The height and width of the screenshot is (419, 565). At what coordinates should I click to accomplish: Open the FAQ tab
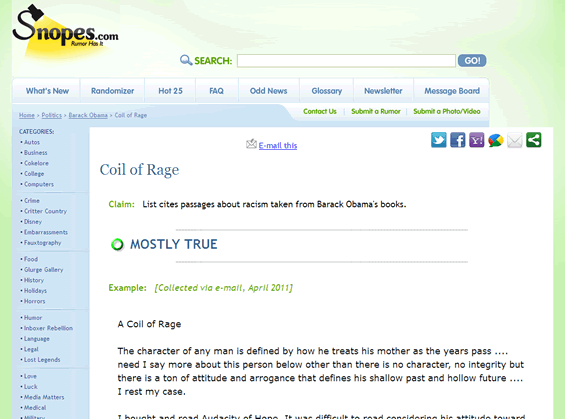pyautogui.click(x=217, y=91)
